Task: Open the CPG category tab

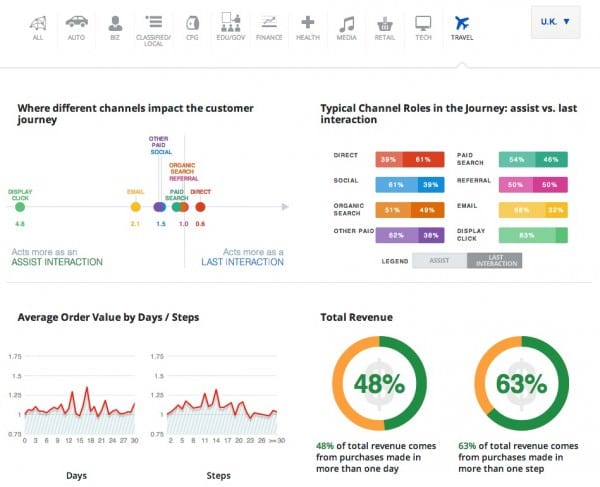Action: (x=192, y=26)
